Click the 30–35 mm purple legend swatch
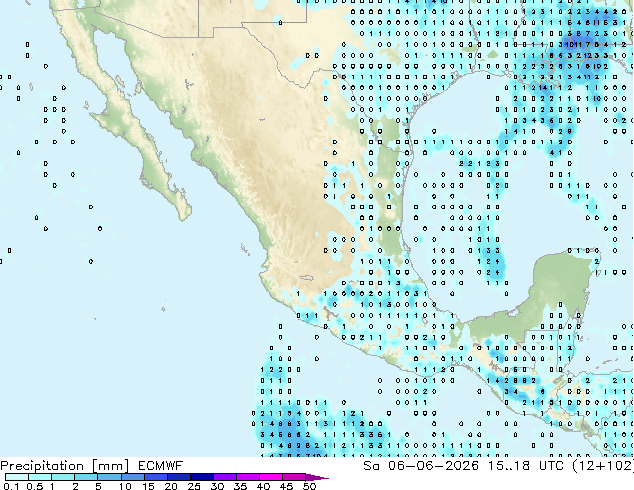 [224, 477]
